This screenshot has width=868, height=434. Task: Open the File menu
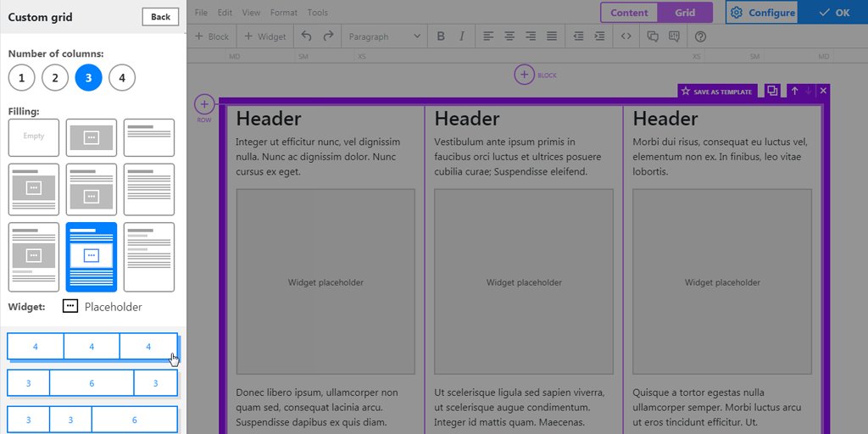(x=201, y=12)
